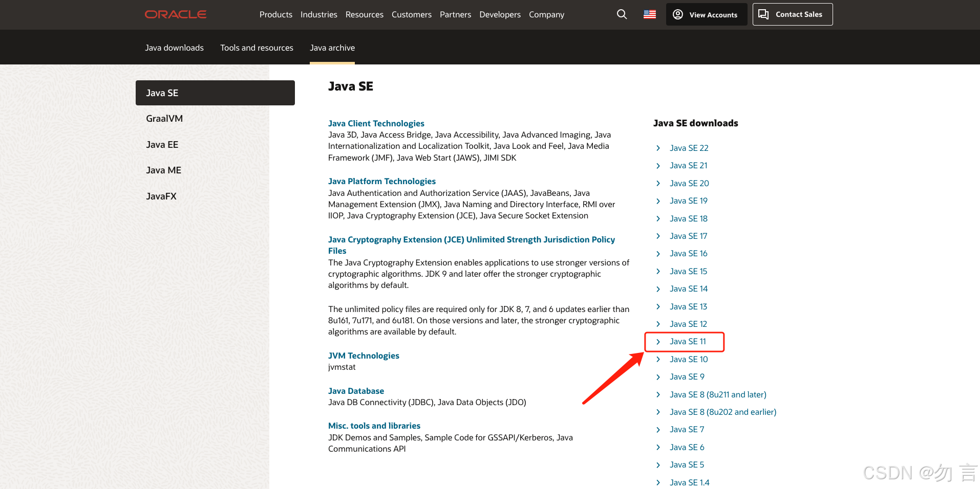Select GraalVM in the sidebar

164,118
